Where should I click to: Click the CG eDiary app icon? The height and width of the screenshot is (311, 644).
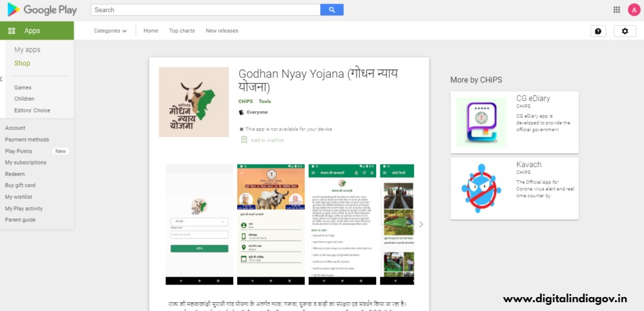click(481, 123)
